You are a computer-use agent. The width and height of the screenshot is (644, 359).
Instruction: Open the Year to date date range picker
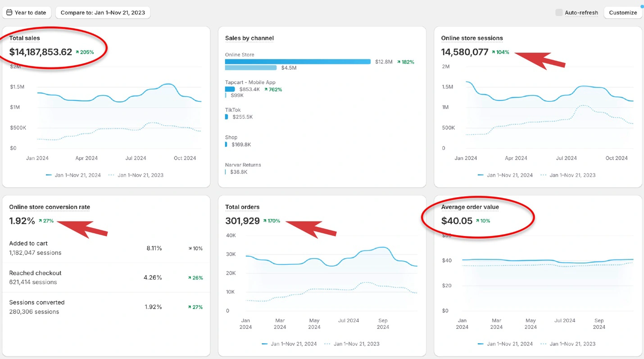(27, 13)
